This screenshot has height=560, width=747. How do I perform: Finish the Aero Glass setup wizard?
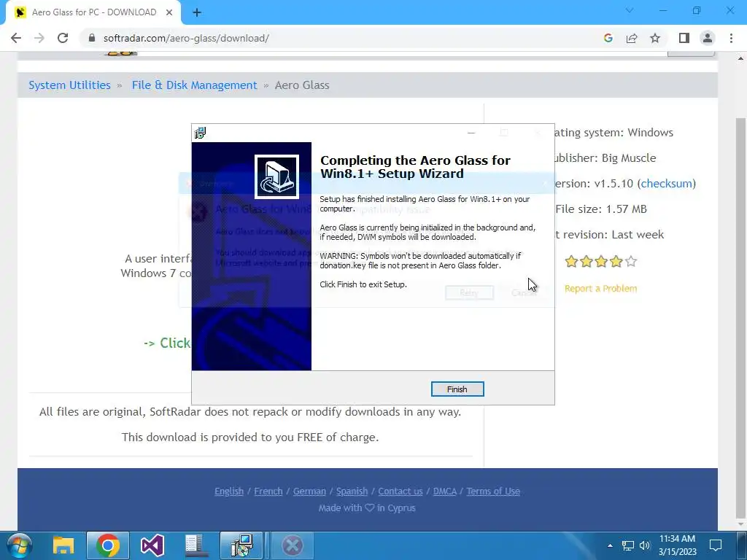coord(457,389)
